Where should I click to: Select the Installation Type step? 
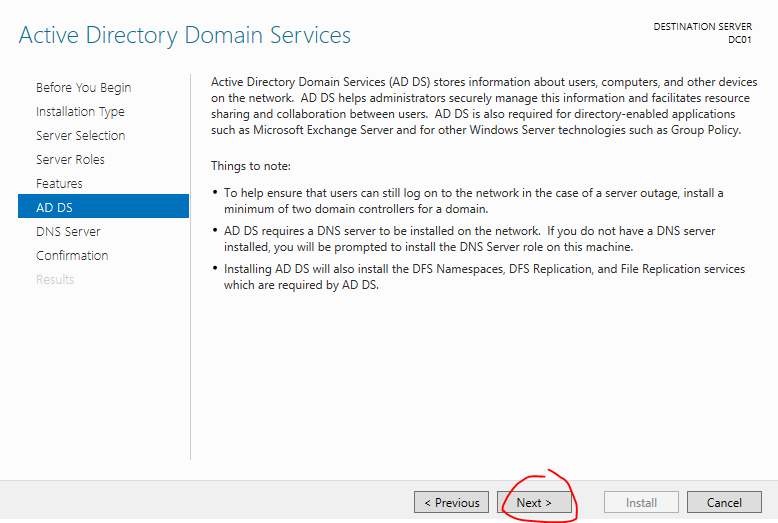tap(80, 112)
